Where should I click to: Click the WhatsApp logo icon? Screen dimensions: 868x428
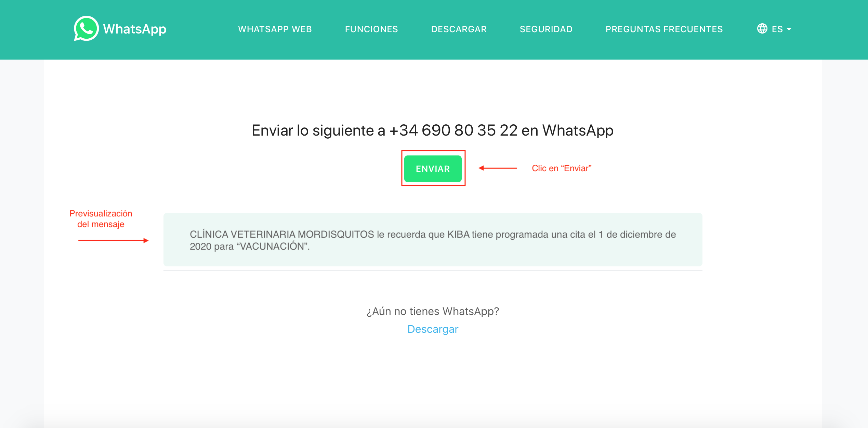86,29
